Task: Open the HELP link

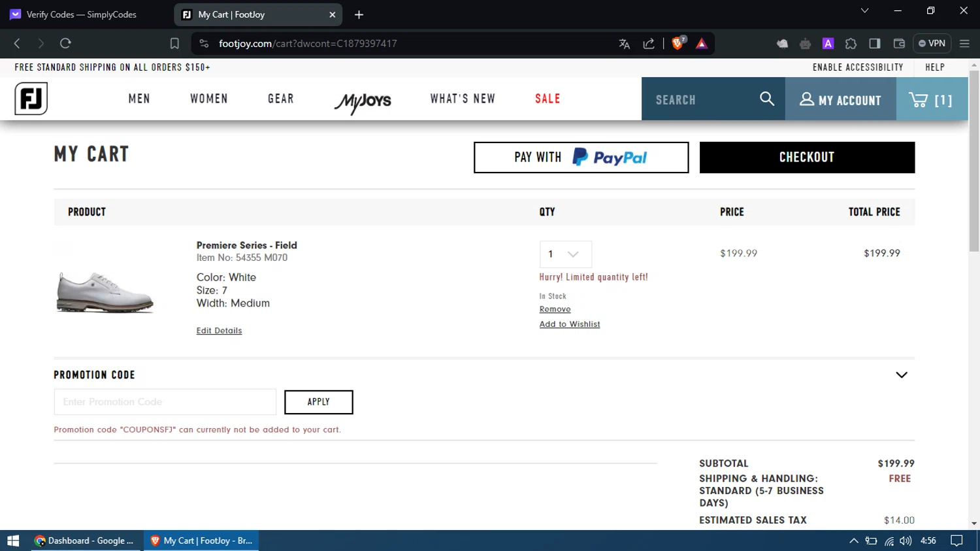Action: point(935,67)
